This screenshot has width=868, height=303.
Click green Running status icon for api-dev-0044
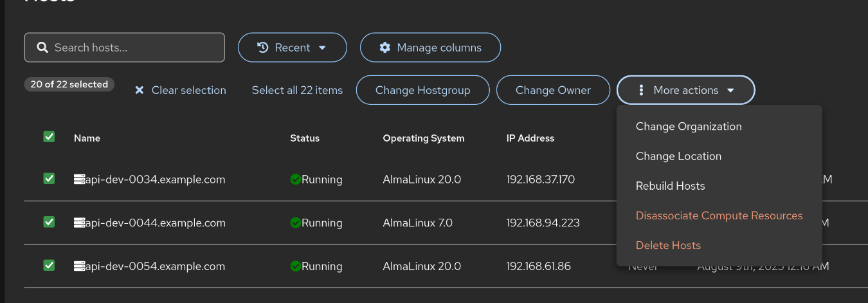pyautogui.click(x=296, y=223)
